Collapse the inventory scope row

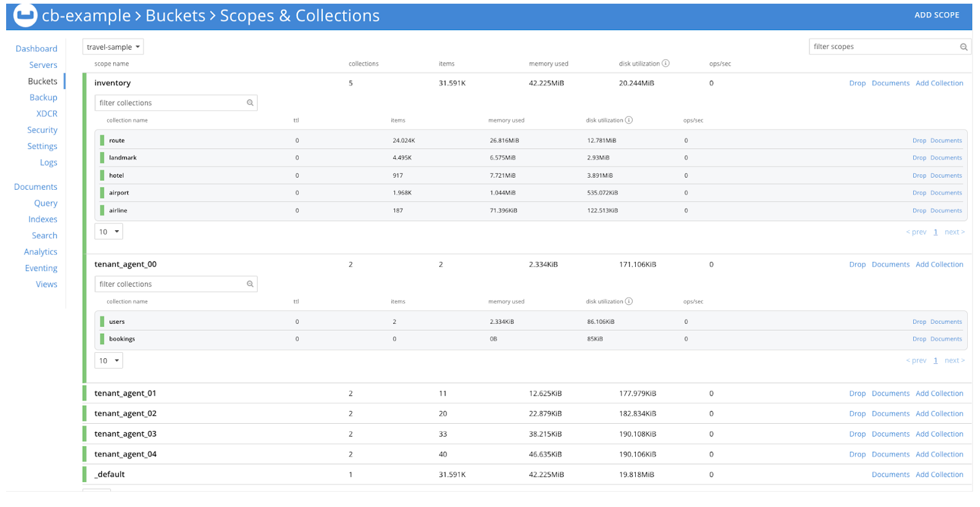tap(113, 83)
